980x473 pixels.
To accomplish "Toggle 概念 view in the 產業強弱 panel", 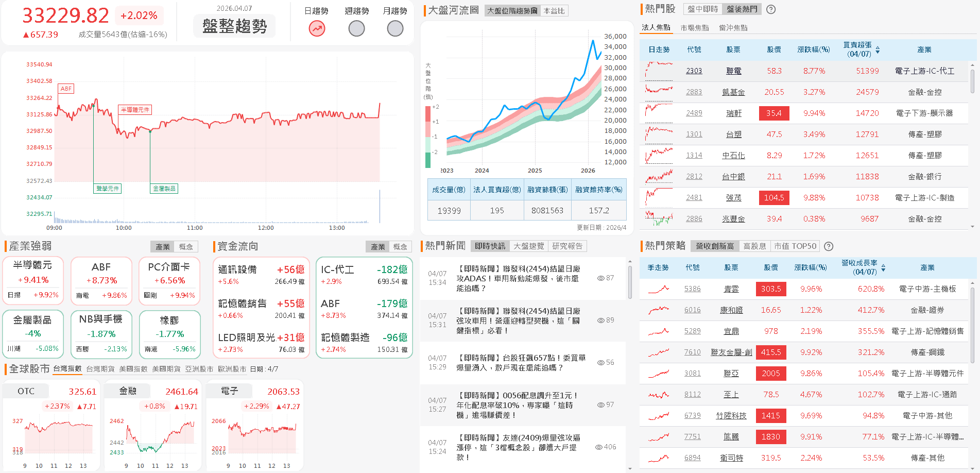I will 186,246.
